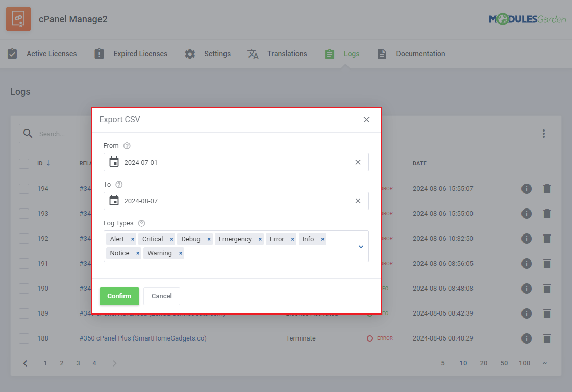Go to previous page with left chevron
Screen dimensions: 572x392
[x=25, y=363]
